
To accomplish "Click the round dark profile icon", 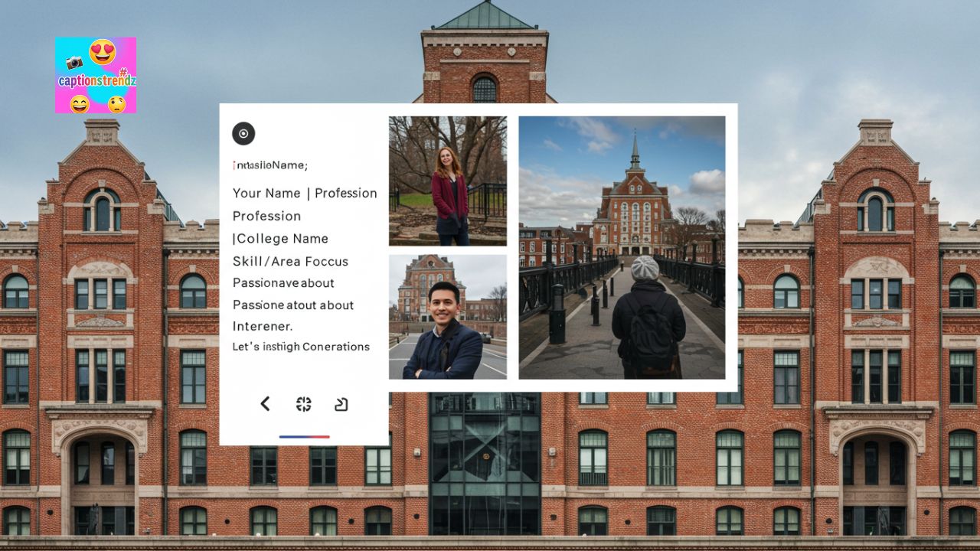I will [x=243, y=134].
